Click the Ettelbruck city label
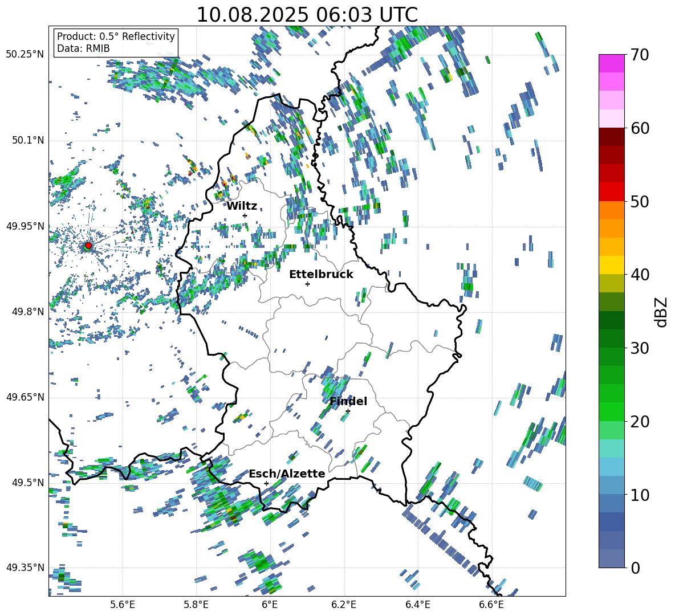Screen dimensions: 675x616 pyautogui.click(x=321, y=275)
